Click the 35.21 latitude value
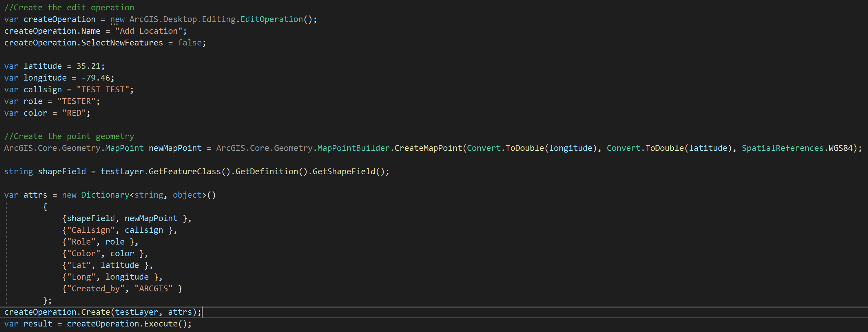 coord(88,66)
